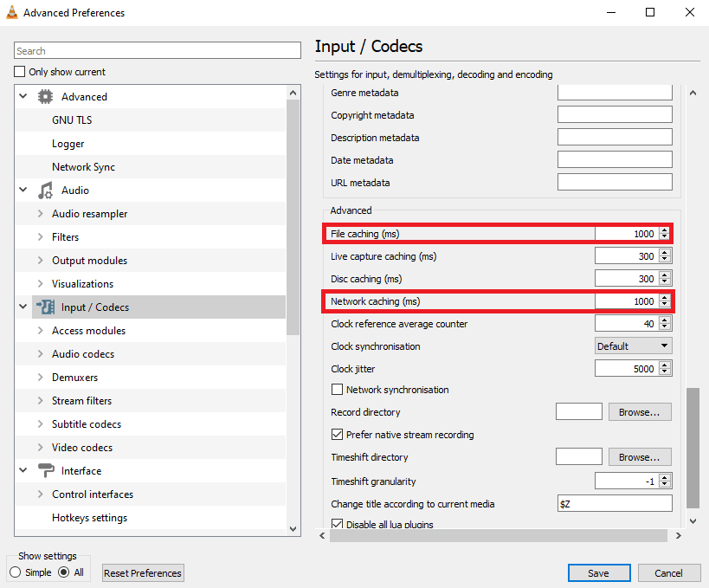Collapse the Advanced tree section
The image size is (709, 588).
(23, 96)
